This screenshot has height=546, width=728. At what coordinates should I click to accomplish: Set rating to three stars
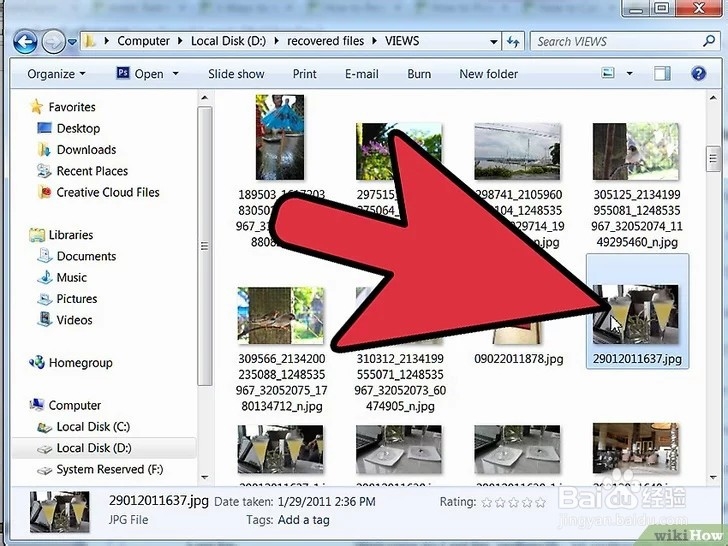[x=514, y=502]
